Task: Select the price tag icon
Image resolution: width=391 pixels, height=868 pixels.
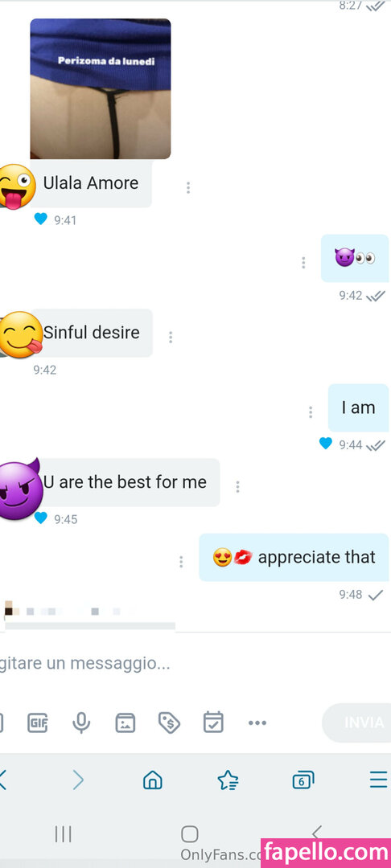Action: (x=168, y=723)
